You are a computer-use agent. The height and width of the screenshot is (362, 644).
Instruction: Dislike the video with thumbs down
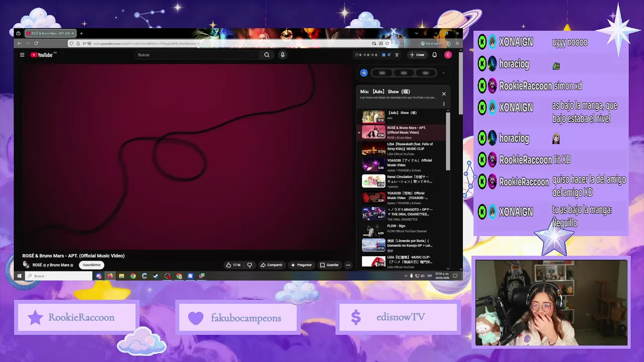coord(250,265)
